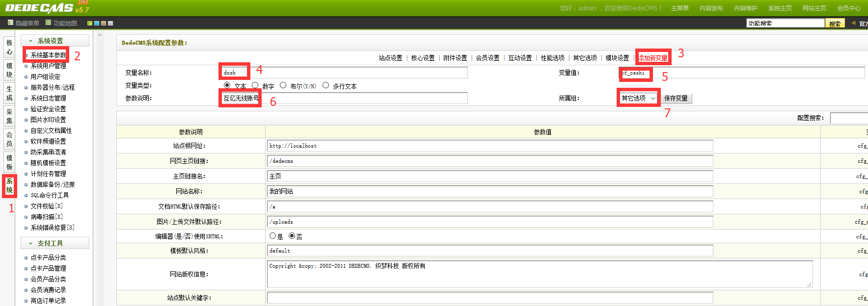Open 内容维护 in top navigation
Viewport: 868px width, 306px height.
click(746, 8)
